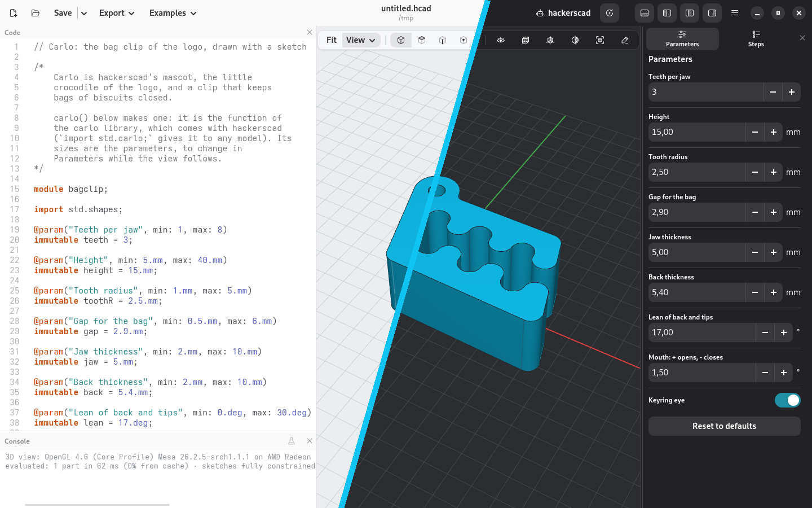Switch to the Parameters tab
Viewport: 812px width, 508px height.
point(682,39)
